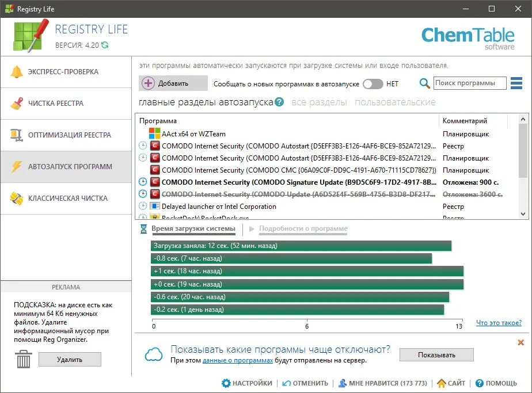Screen dimensions: 532x393
Task: Click the Добавить button
Action: [x=173, y=83]
